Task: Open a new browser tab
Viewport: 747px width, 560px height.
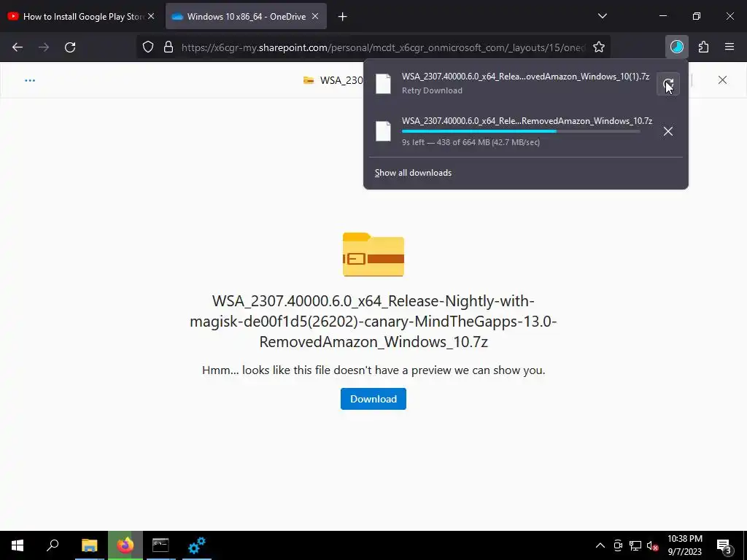Action: pyautogui.click(x=342, y=17)
